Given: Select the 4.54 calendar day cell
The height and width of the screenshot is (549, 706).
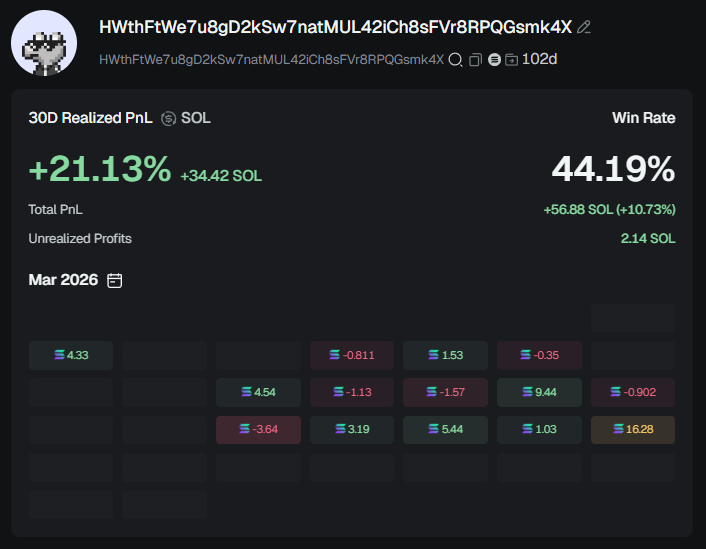Looking at the screenshot, I should click(x=258, y=392).
